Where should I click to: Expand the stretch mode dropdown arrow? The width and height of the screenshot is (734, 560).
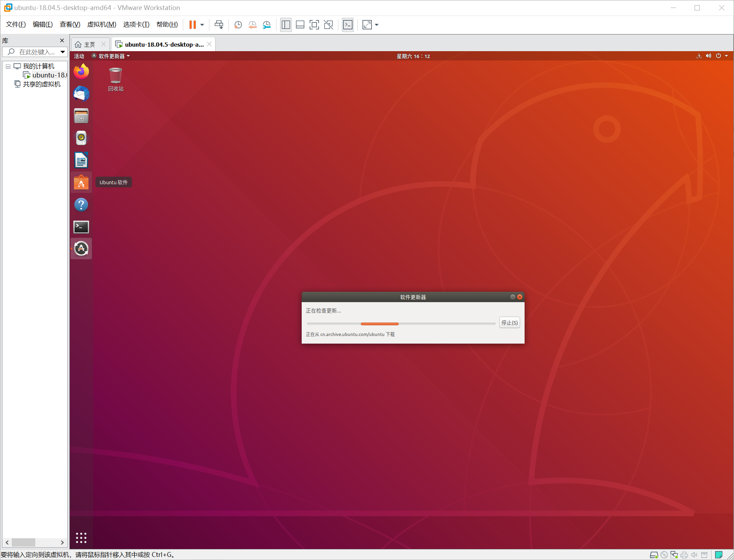(x=377, y=25)
